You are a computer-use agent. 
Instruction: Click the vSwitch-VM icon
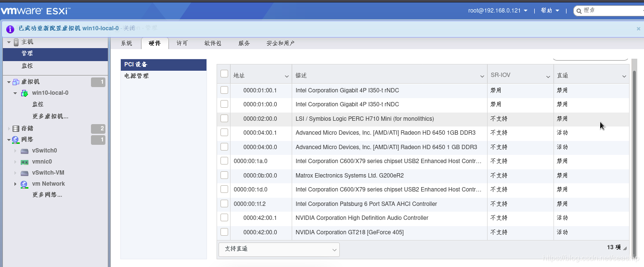(x=25, y=173)
